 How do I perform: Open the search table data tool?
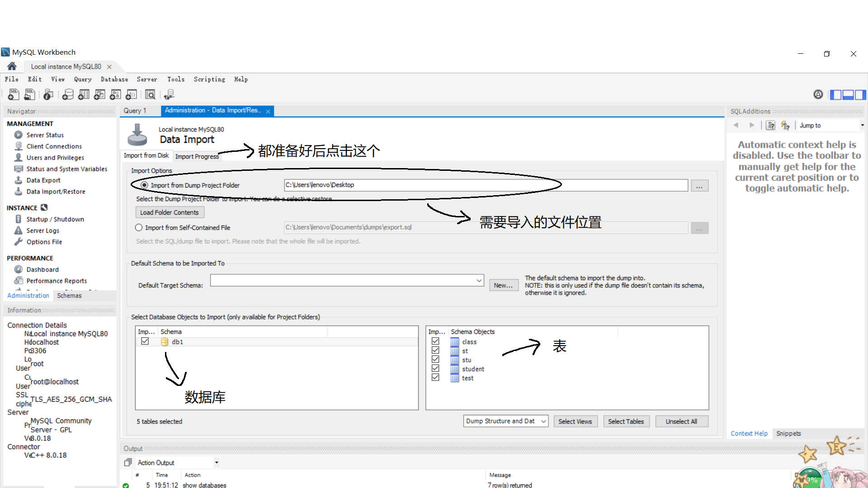tap(150, 94)
